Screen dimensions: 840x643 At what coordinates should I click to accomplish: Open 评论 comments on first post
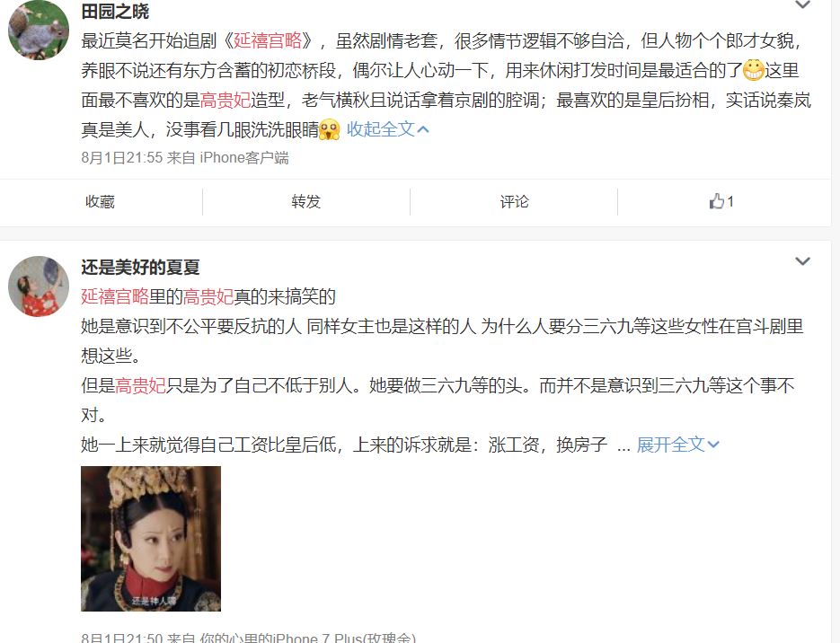[514, 202]
